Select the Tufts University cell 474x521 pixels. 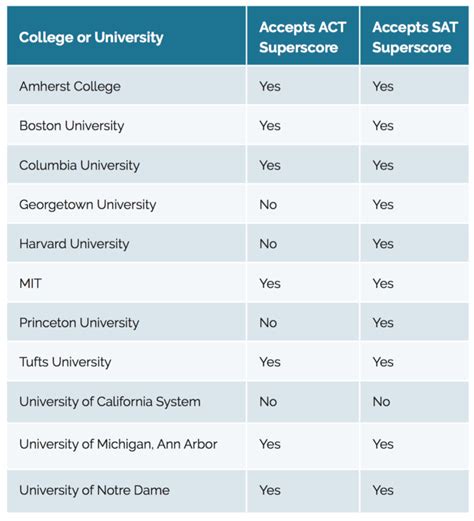pos(126,361)
